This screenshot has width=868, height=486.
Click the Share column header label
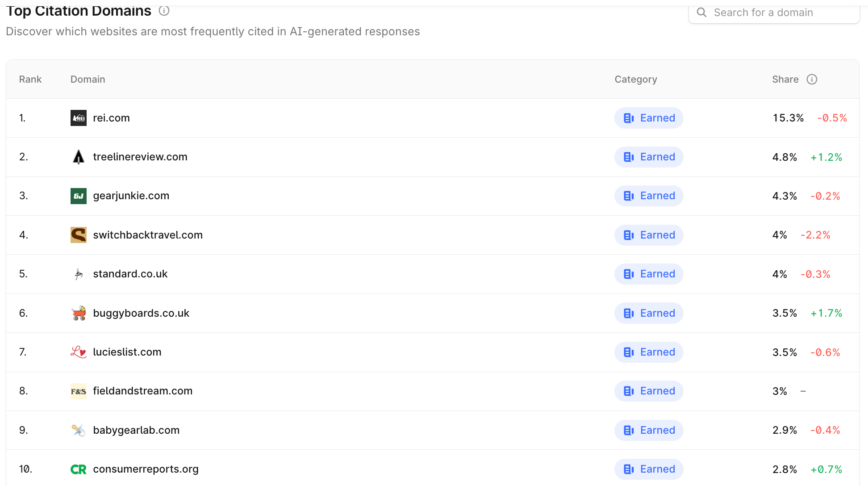(785, 79)
